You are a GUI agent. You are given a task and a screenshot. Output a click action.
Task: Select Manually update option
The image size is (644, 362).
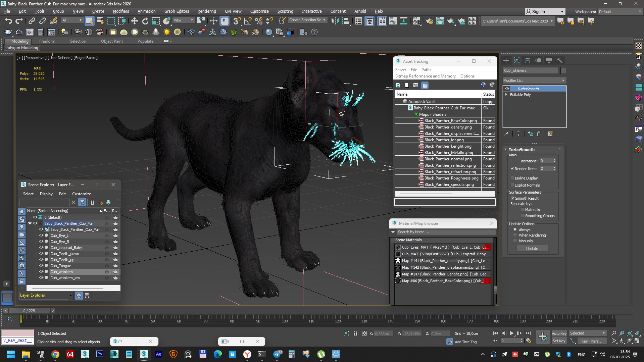(515, 241)
